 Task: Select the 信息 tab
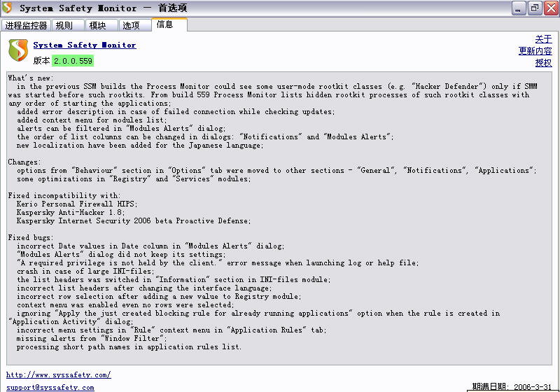click(x=169, y=24)
